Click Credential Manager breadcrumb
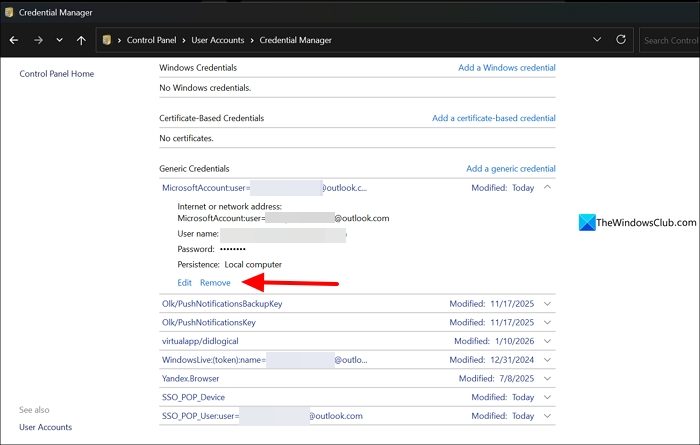This screenshot has height=445, width=700. (296, 40)
